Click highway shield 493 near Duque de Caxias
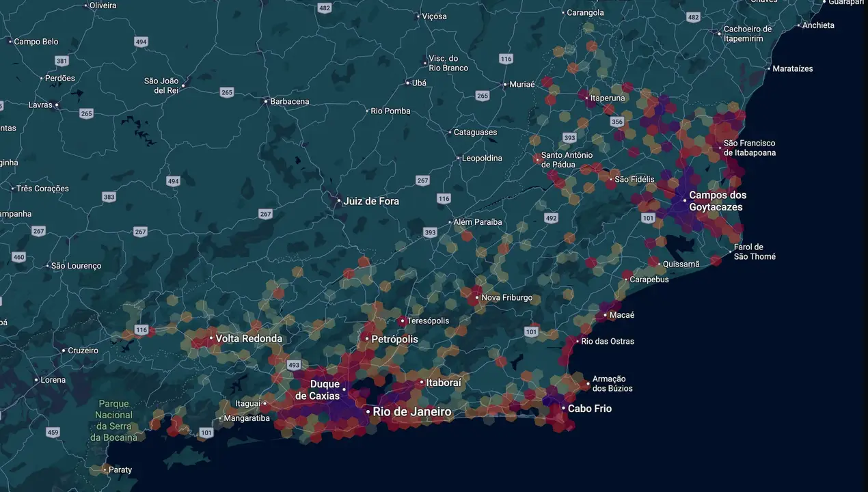The image size is (868, 492). 294,366
